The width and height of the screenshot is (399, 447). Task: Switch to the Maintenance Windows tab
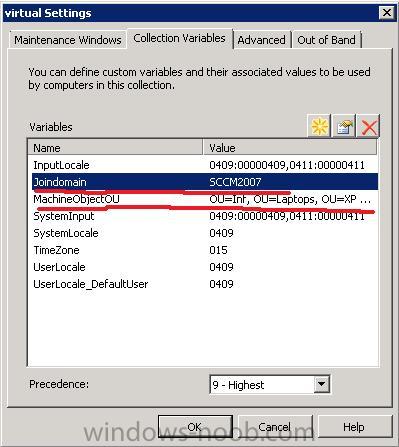68,40
